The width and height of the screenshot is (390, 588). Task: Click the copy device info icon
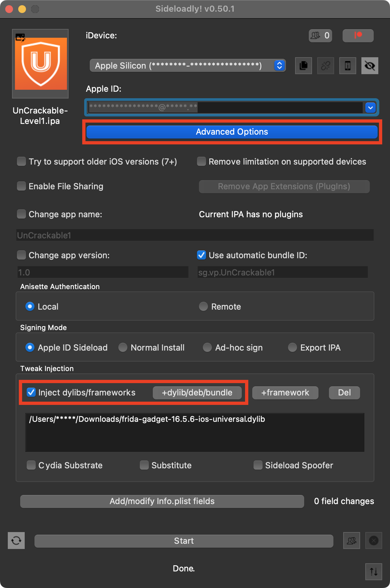(x=303, y=66)
